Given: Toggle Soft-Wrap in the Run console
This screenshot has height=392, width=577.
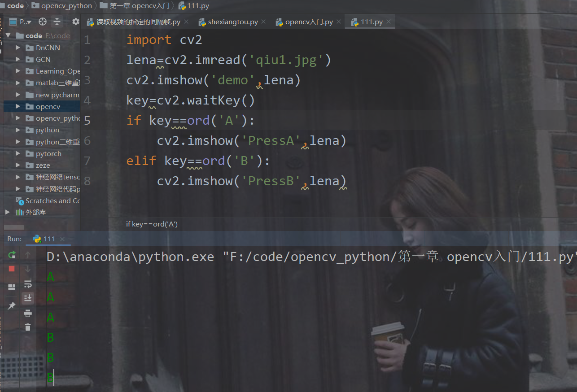Looking at the screenshot, I should (x=28, y=284).
